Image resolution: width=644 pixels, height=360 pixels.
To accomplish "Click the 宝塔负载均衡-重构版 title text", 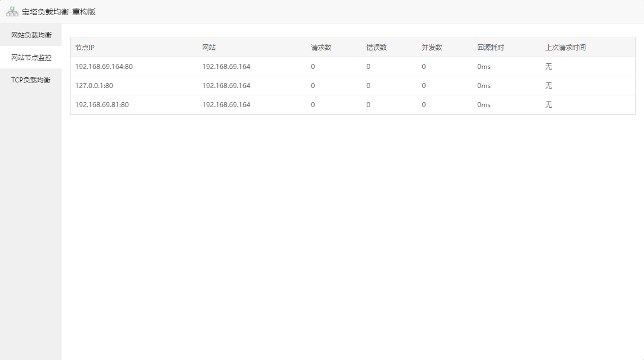I will [x=59, y=12].
